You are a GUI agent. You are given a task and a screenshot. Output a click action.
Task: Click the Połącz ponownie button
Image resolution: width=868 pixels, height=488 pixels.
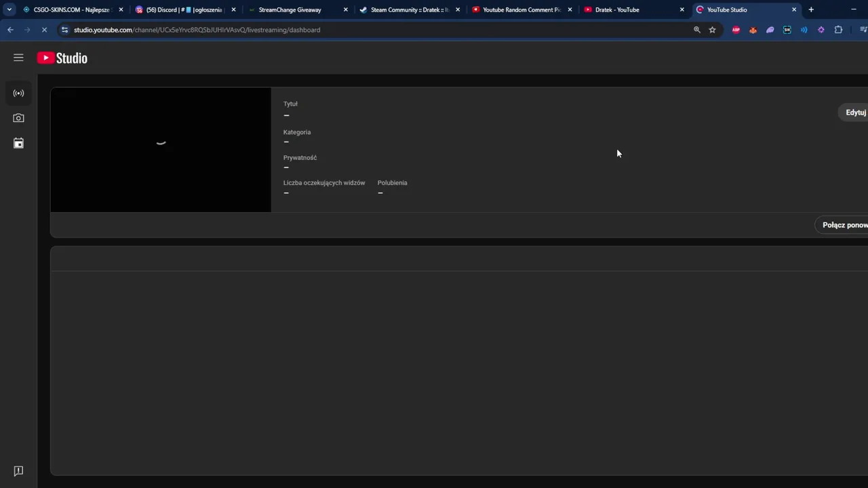click(x=842, y=225)
